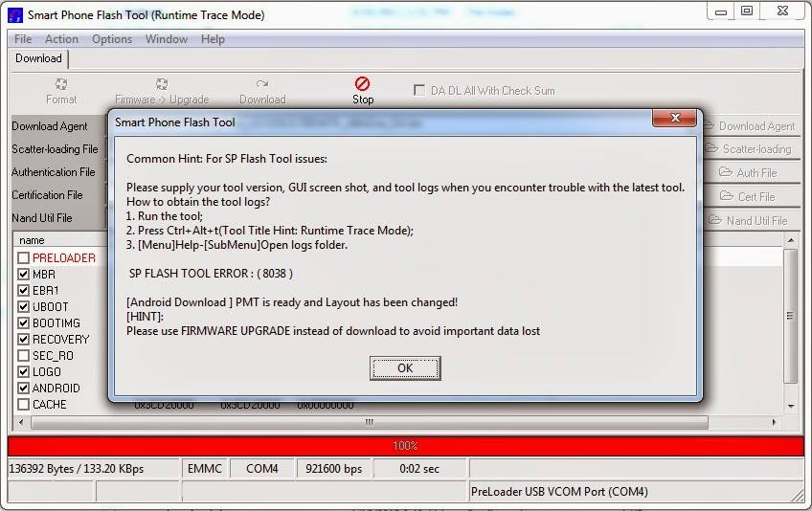Click the Certification File label
This screenshot has width=812, height=511.
[x=47, y=195]
